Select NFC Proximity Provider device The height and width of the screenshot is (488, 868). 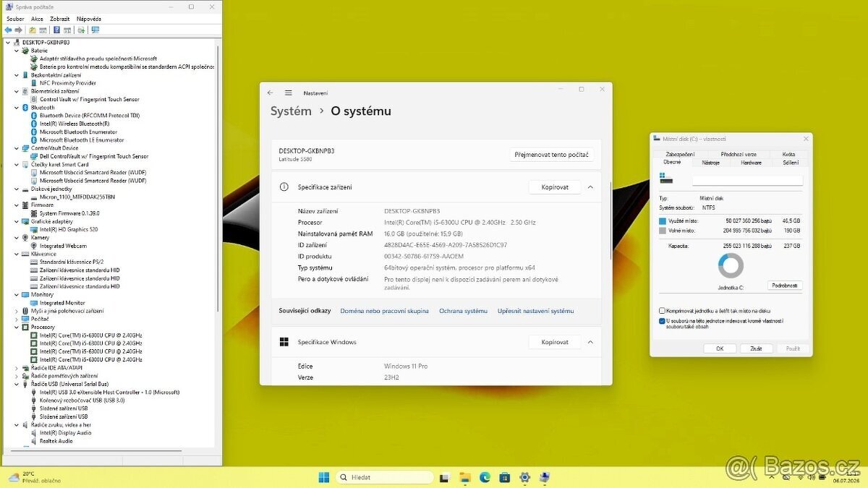point(67,83)
